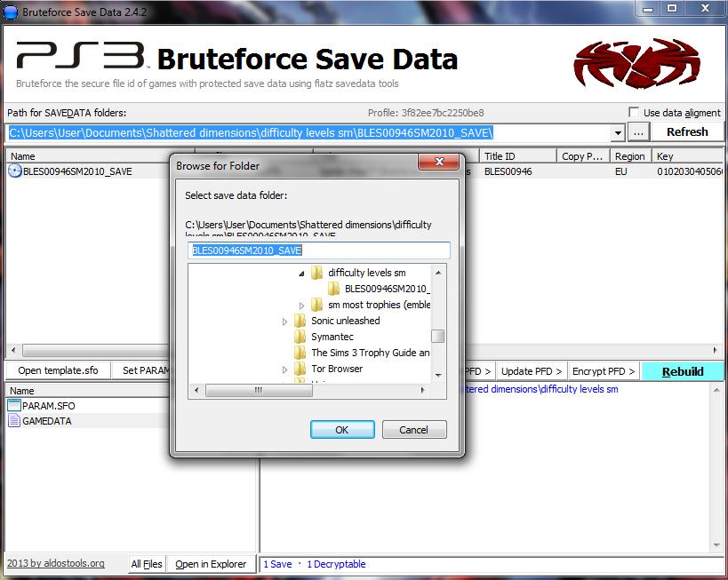Click the Name header in file list
Screen dimensions: 728x580
(x=88, y=391)
